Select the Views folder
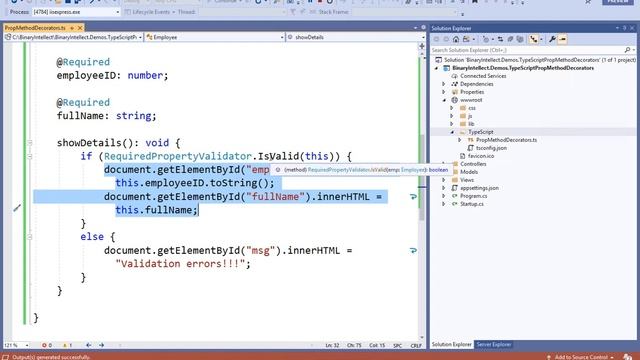 click(467, 180)
